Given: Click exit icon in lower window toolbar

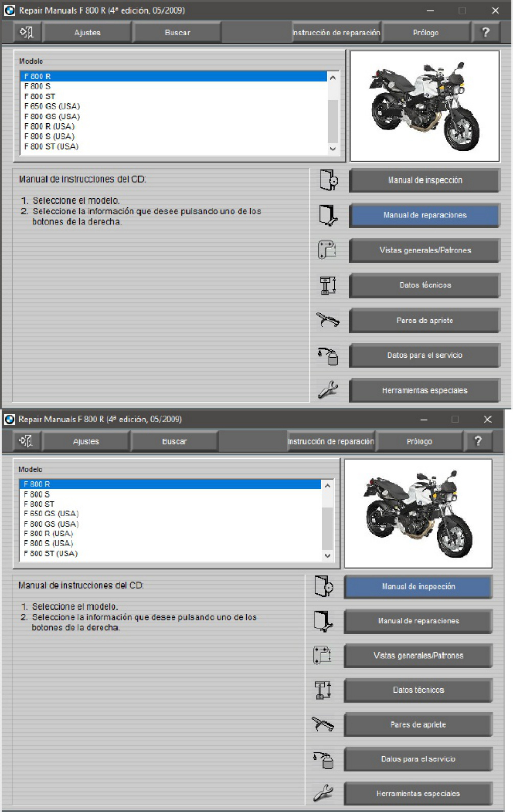Looking at the screenshot, I should tap(26, 441).
